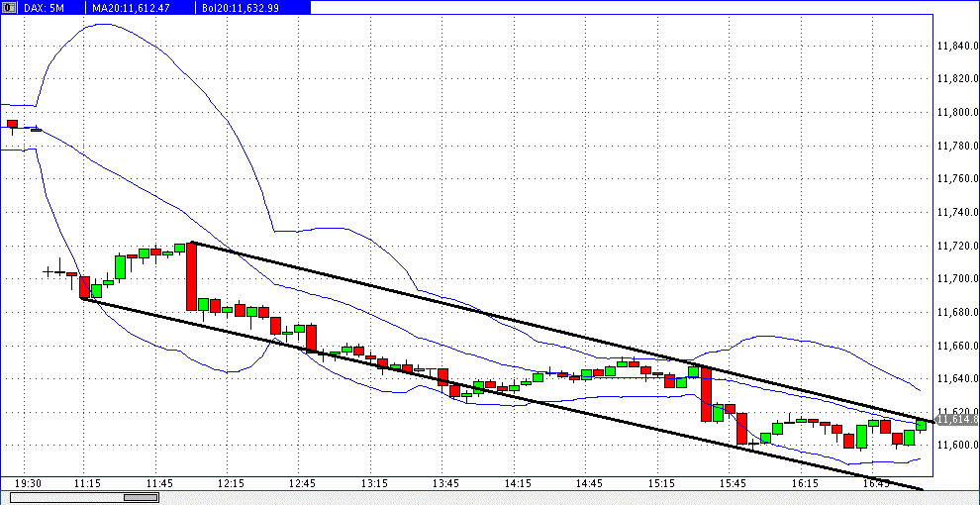Viewport: 980px width, 505px height.
Task: Click the 11:15 time axis label
Action: pos(87,484)
